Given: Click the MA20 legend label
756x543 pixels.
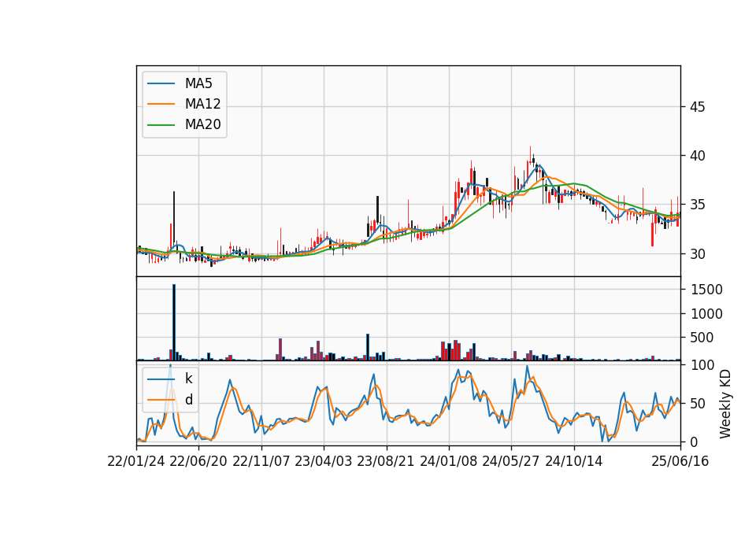Looking at the screenshot, I should (202, 125).
